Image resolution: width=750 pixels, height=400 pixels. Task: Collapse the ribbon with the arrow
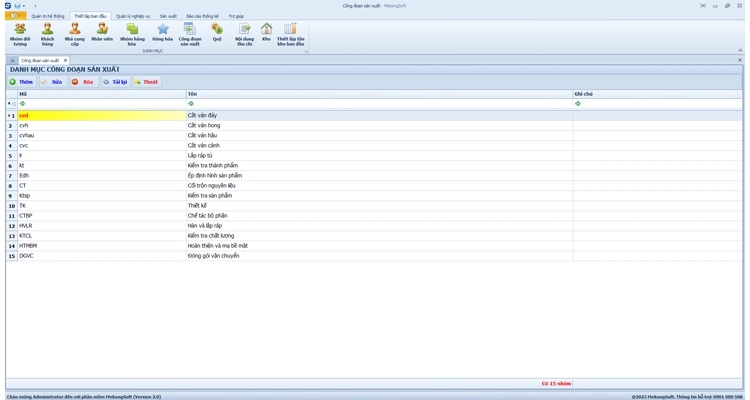pos(740,50)
